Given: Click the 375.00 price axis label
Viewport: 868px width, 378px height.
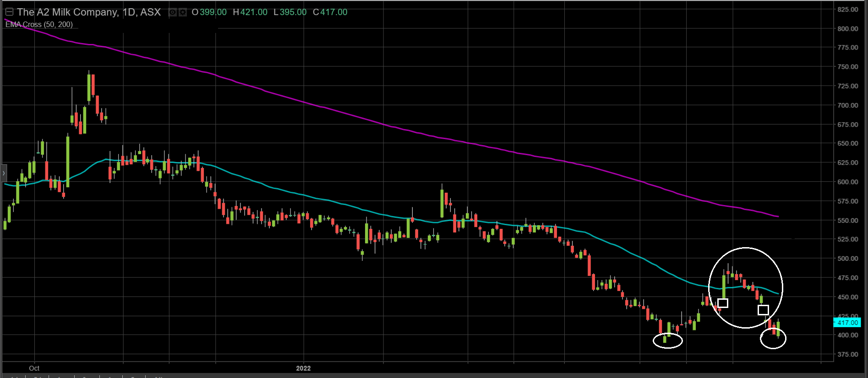Looking at the screenshot, I should 848,354.
